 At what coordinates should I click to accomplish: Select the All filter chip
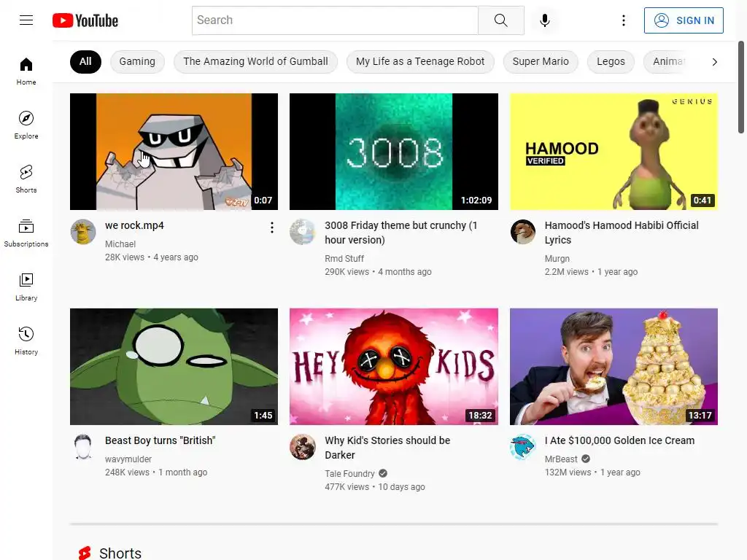(85, 61)
